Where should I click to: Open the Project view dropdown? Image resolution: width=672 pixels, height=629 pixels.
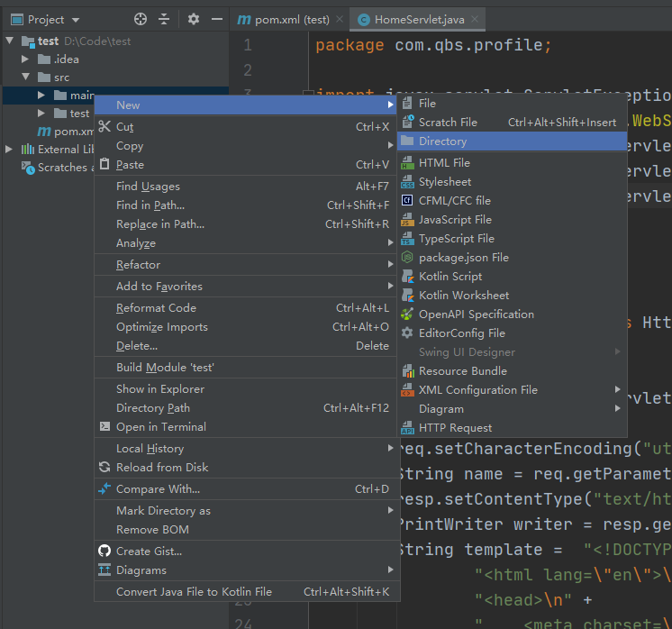coord(74,19)
